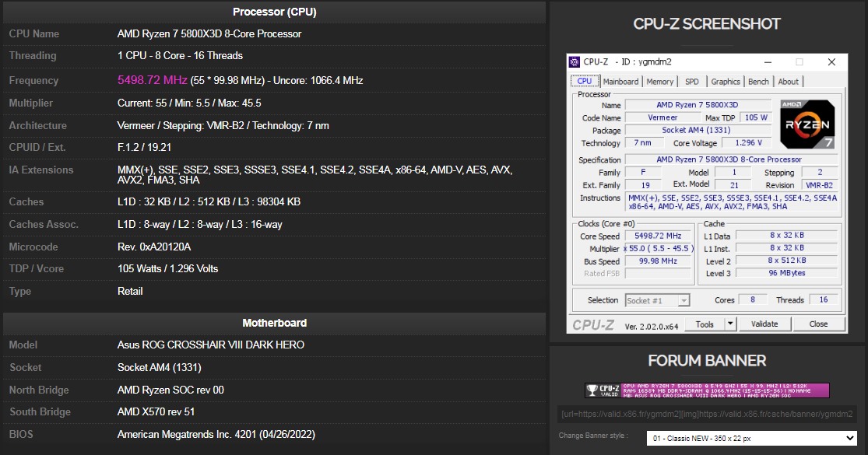Viewport: 868px width, 455px height.
Task: Click Threading value 1 CPU - 8 Core
Action: [x=180, y=56]
